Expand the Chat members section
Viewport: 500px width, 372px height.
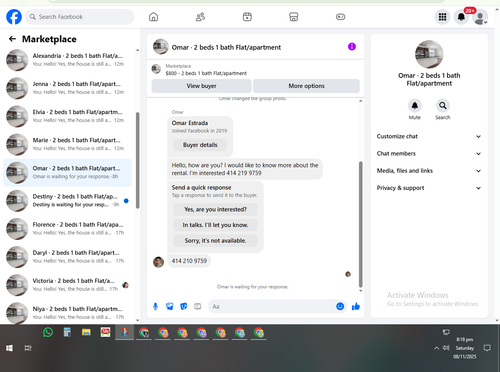tap(429, 154)
